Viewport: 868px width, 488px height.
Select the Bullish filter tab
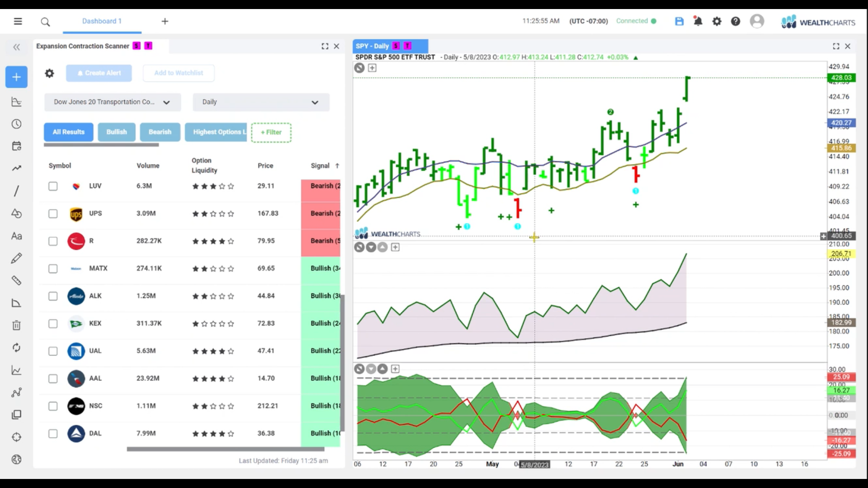(x=117, y=132)
